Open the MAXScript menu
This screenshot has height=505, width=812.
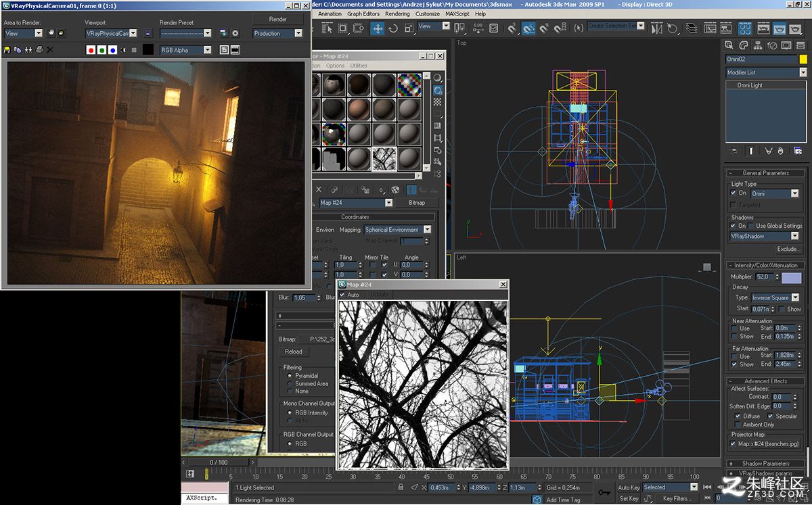coord(458,14)
